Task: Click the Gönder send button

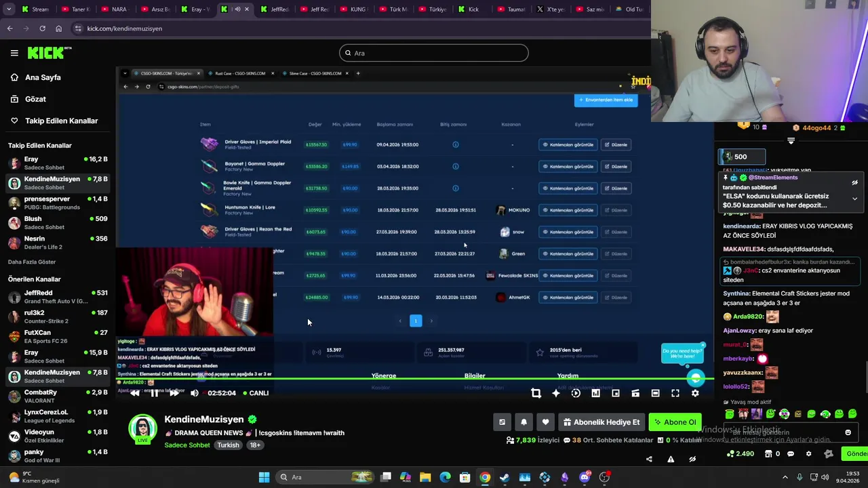Action: pyautogui.click(x=856, y=453)
